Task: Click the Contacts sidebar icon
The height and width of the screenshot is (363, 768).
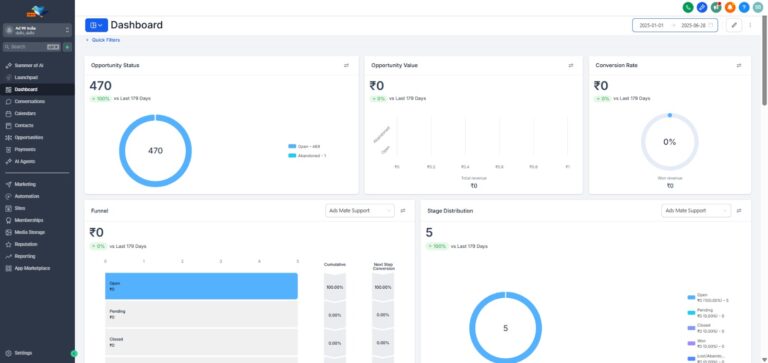Action: tap(8, 125)
